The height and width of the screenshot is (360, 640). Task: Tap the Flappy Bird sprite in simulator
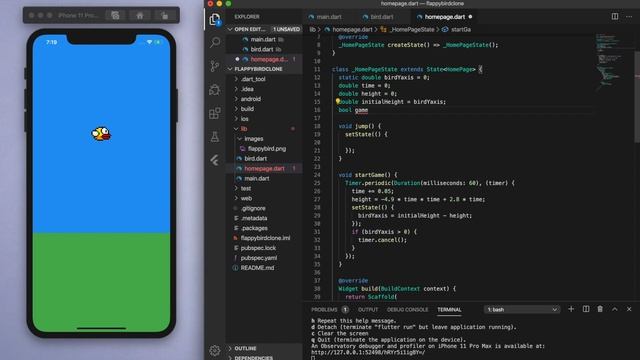coord(101,133)
